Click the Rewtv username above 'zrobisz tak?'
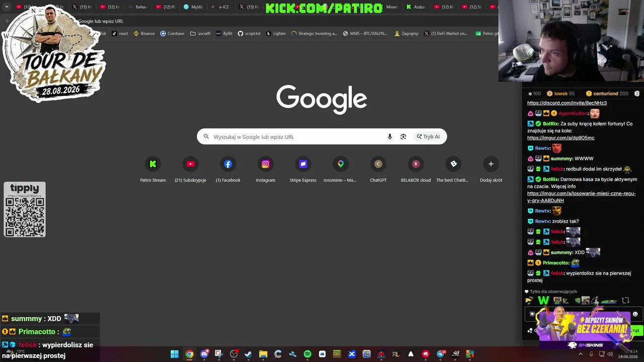The height and width of the screenshot is (362, 644). (x=542, y=221)
